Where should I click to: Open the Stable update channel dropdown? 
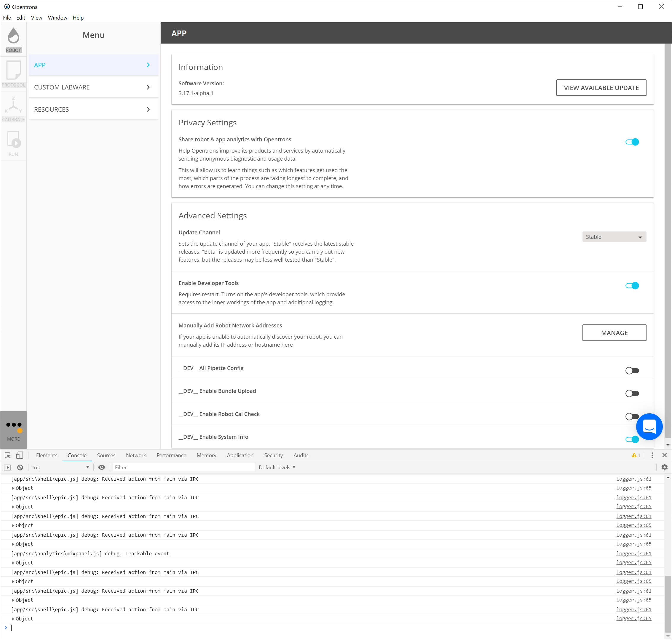pos(614,236)
